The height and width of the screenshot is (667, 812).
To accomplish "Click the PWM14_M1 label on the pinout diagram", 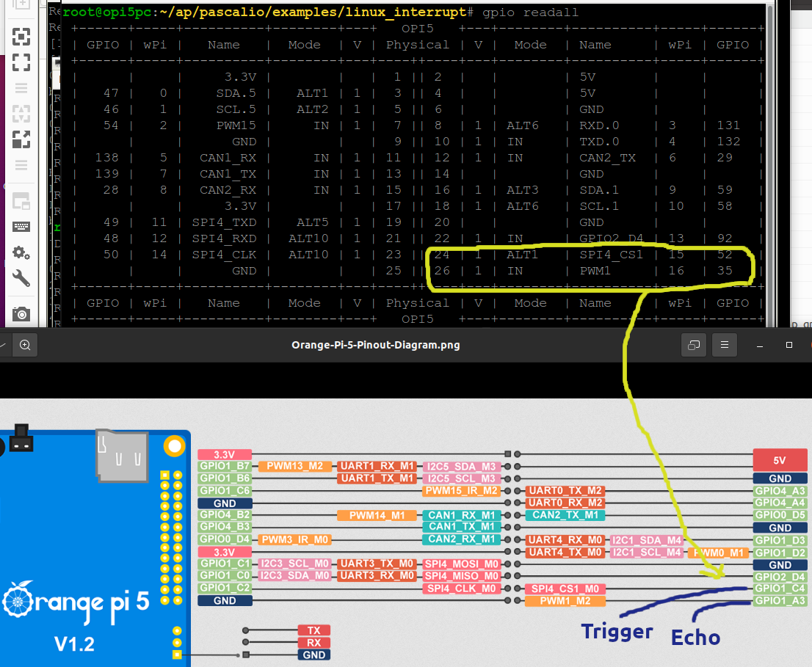I will tap(377, 515).
